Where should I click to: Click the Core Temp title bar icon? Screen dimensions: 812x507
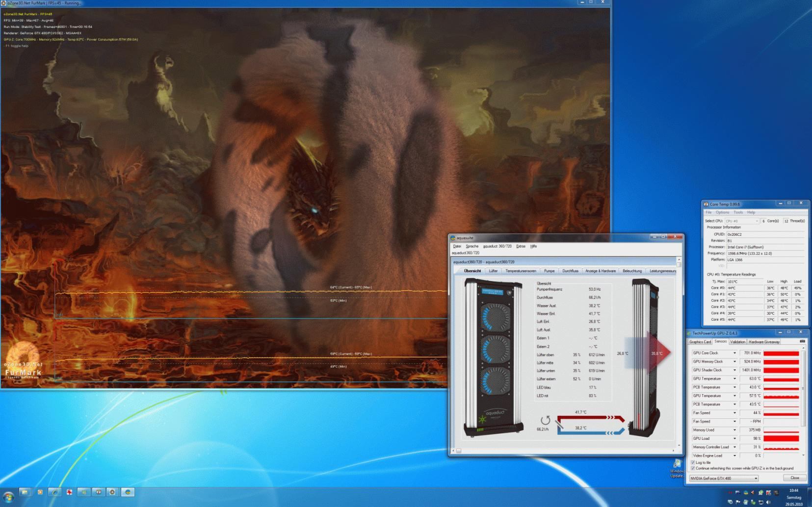[x=706, y=204]
